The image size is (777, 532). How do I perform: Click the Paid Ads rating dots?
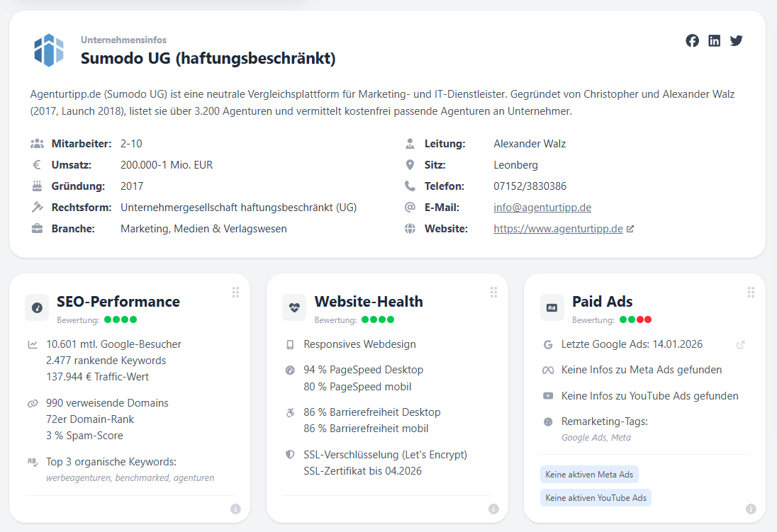pyautogui.click(x=635, y=320)
